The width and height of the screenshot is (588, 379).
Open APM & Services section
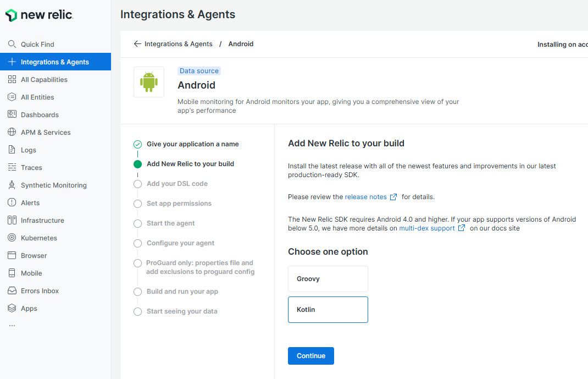[x=56, y=133]
